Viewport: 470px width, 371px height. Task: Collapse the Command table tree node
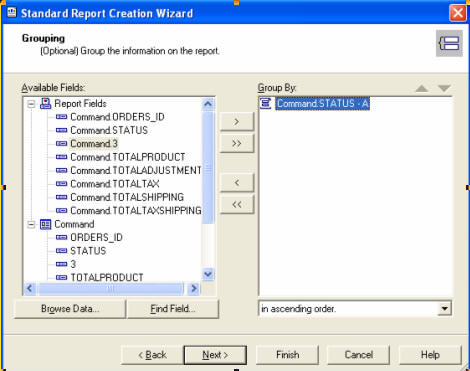(x=31, y=224)
